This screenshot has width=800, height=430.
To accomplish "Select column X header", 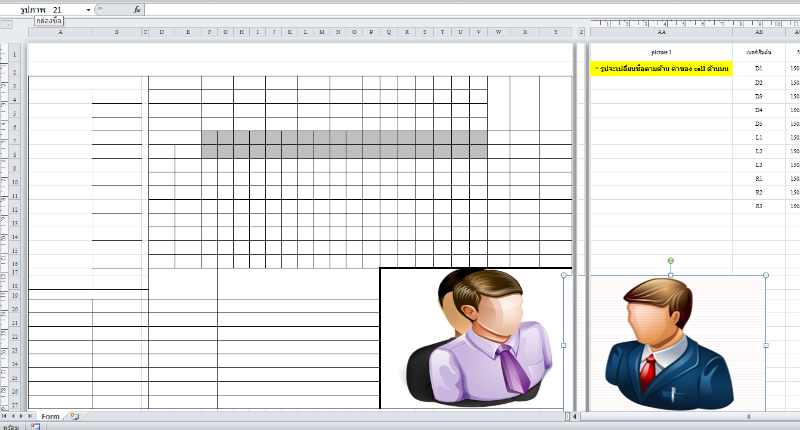I will tap(525, 32).
